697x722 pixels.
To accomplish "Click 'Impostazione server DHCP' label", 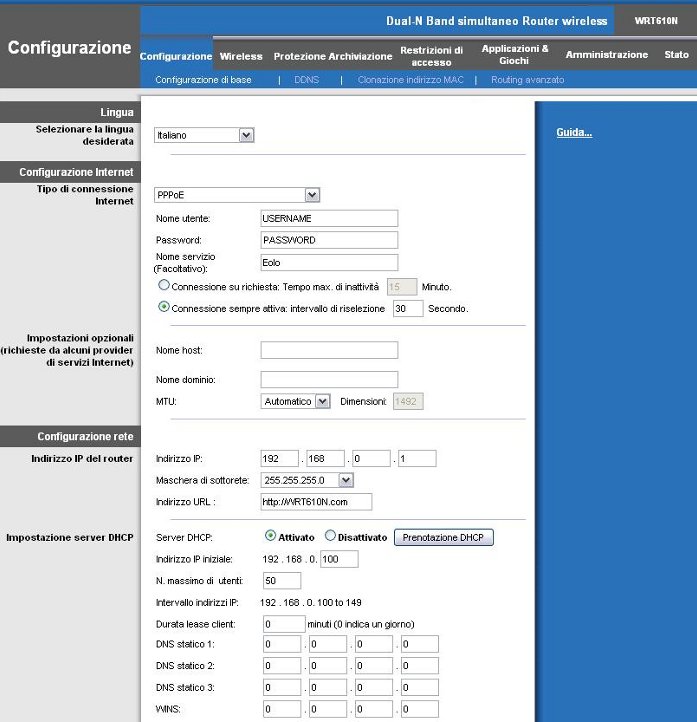I will pos(70,537).
